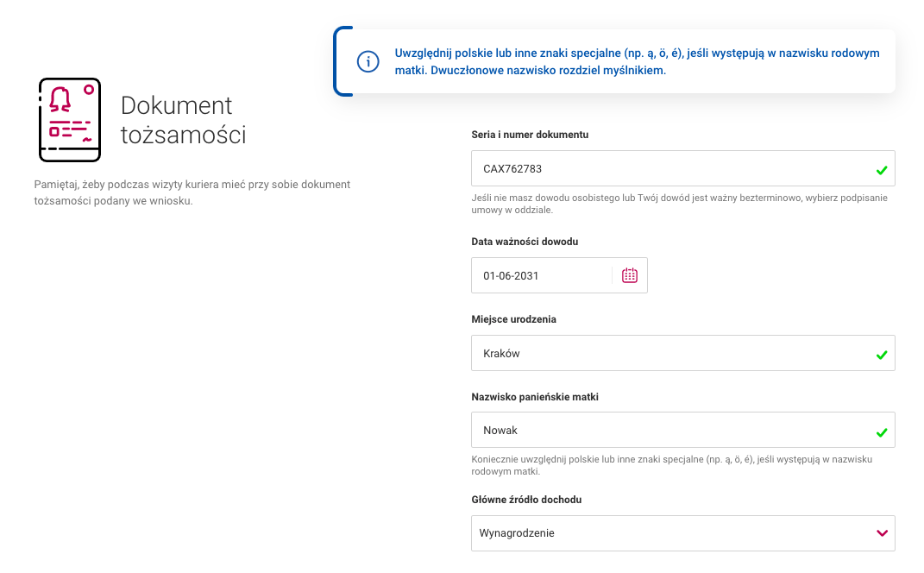Click the green checkmark in the Nowak field
Viewport: 924px width, 573px height.
pos(882,432)
